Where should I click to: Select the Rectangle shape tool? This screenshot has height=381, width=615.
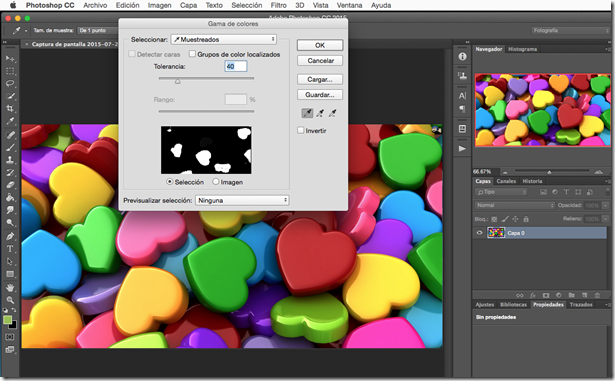(x=10, y=274)
